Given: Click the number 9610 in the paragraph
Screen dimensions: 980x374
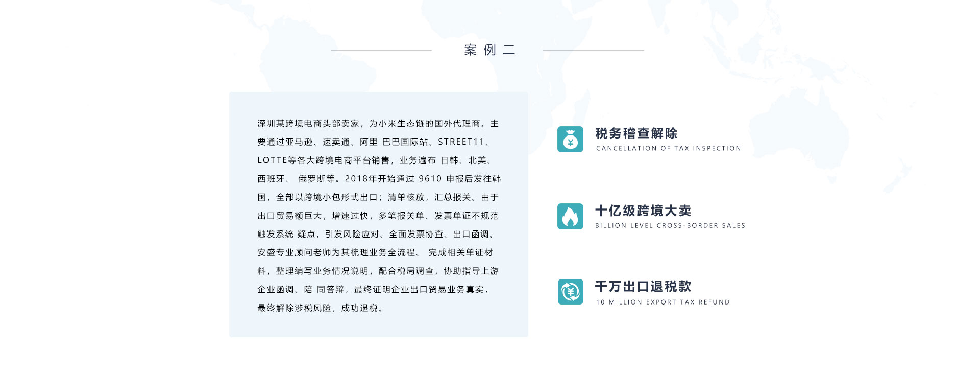Looking at the screenshot, I should [x=430, y=179].
